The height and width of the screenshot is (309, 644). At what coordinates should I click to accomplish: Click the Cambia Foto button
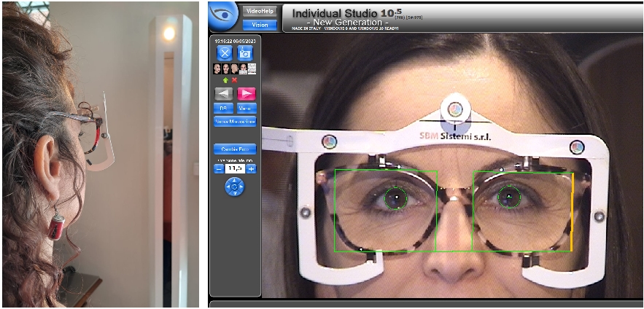235,149
